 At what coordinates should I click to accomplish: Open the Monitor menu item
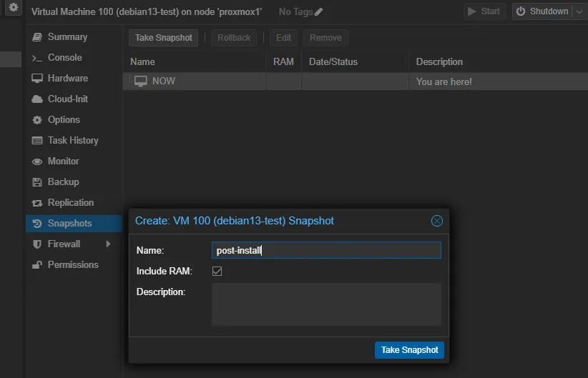point(74,161)
